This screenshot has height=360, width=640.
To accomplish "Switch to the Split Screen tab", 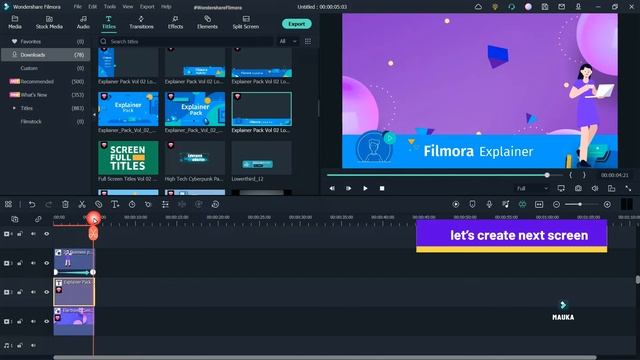I will (x=246, y=22).
